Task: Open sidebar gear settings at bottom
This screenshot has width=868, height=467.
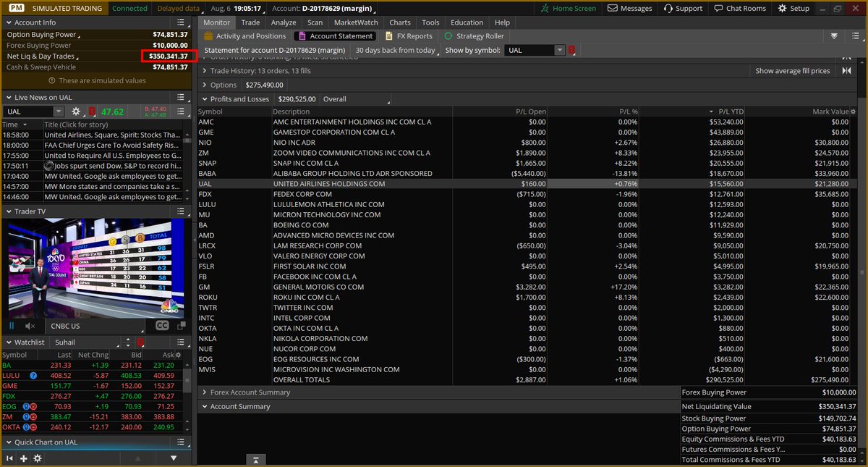Action: [x=38, y=458]
